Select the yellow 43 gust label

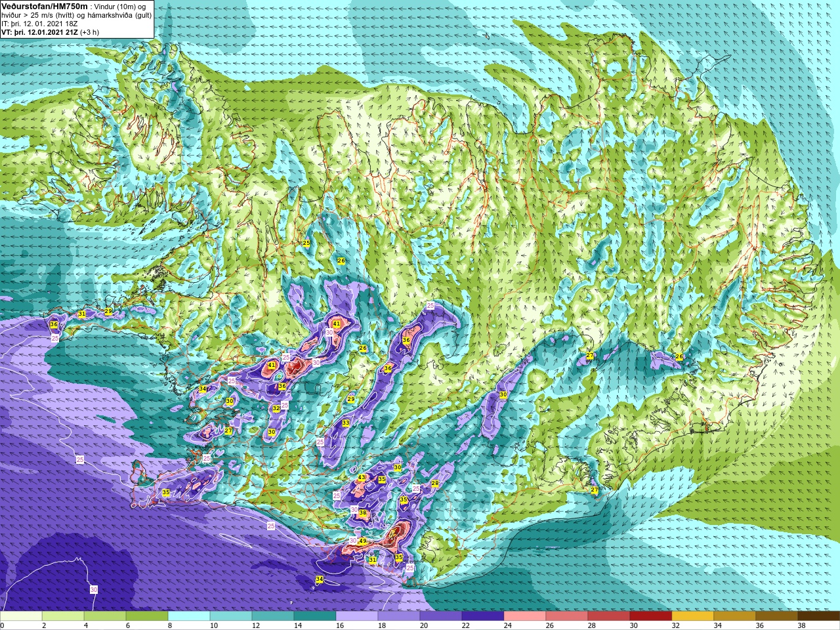(362, 478)
